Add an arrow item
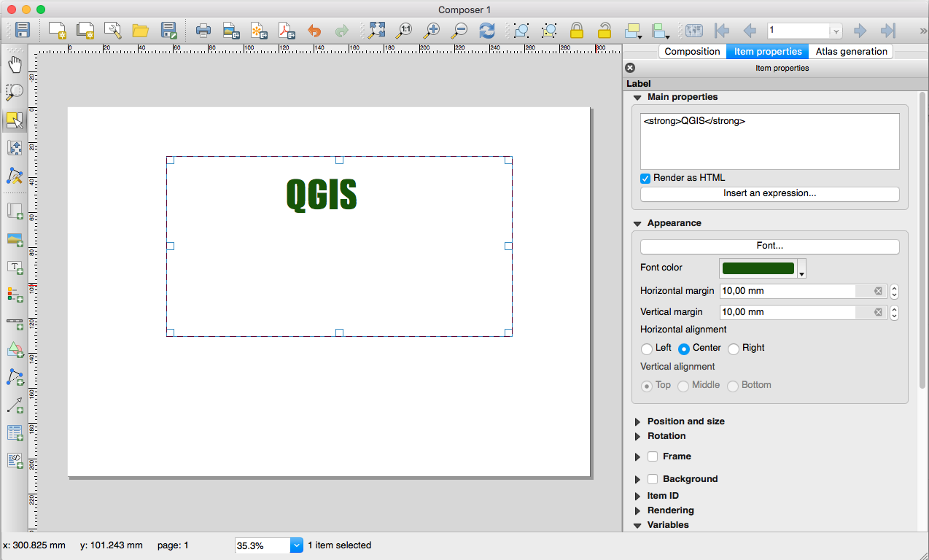The width and height of the screenshot is (929, 560). tap(15, 405)
